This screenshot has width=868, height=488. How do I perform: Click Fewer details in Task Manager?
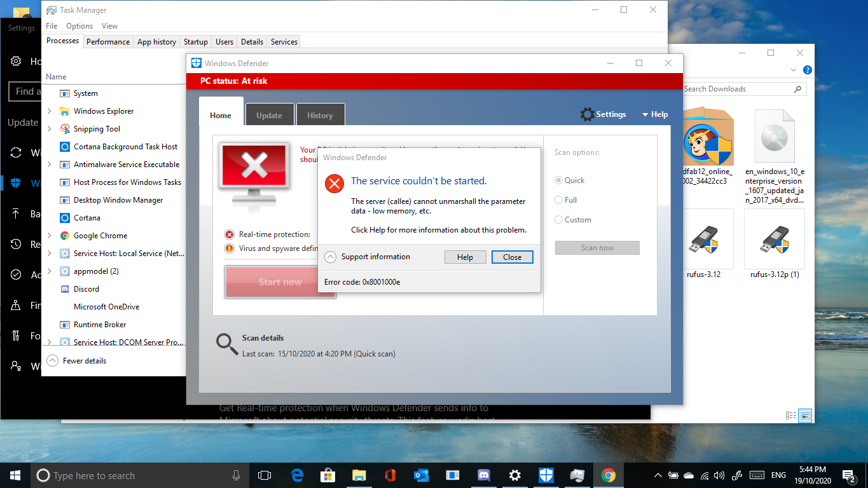click(x=77, y=361)
